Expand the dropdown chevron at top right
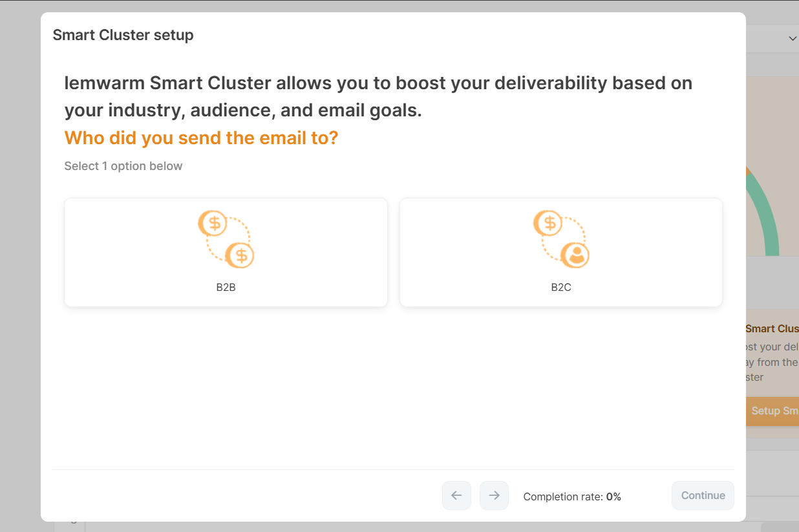The width and height of the screenshot is (799, 532). coord(793,39)
